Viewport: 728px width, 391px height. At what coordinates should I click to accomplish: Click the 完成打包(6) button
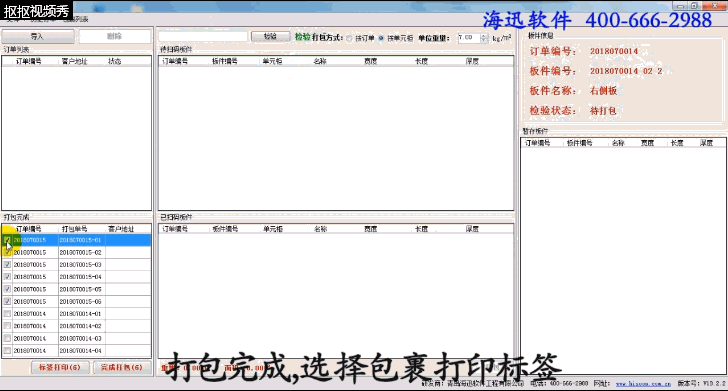(122, 367)
